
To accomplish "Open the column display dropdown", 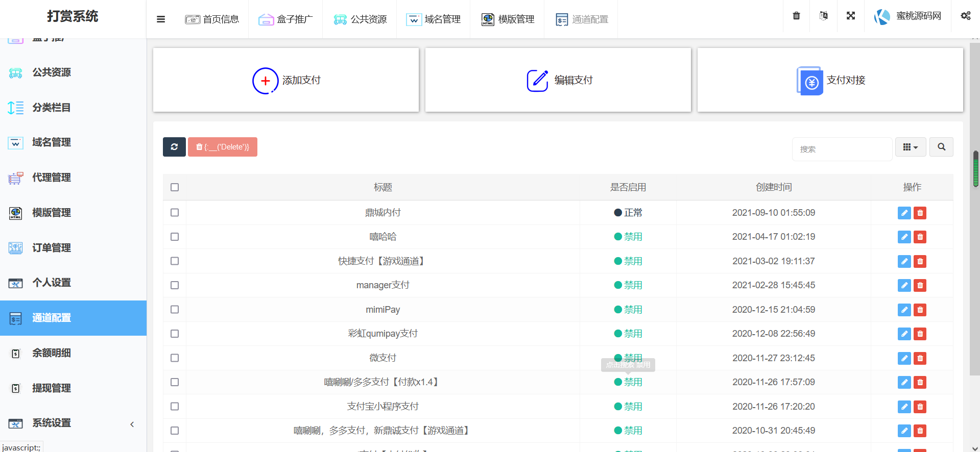I will 910,147.
